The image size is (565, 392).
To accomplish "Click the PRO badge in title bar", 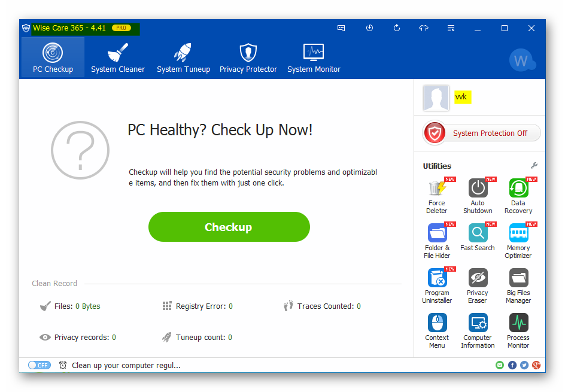I will 121,28.
